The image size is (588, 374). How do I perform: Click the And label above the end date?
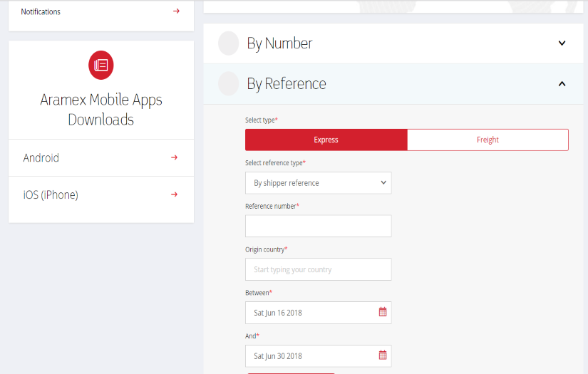252,336
